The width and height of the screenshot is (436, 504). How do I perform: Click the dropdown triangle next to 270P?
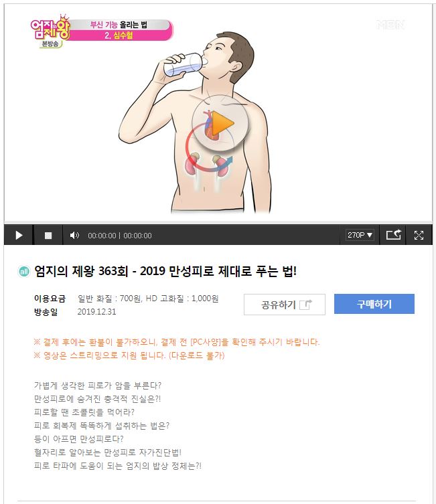click(x=370, y=235)
